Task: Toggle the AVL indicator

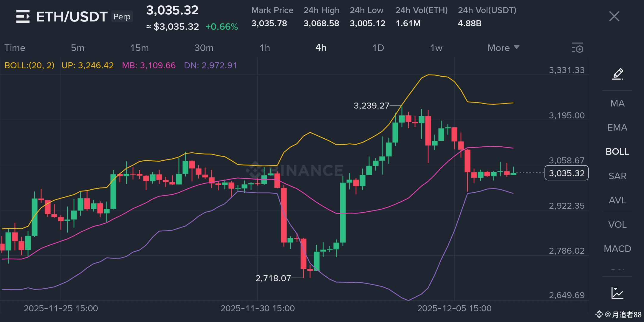Action: click(617, 200)
